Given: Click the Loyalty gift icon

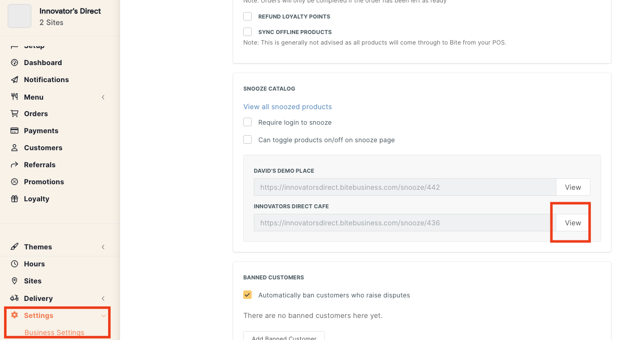Looking at the screenshot, I should point(15,199).
